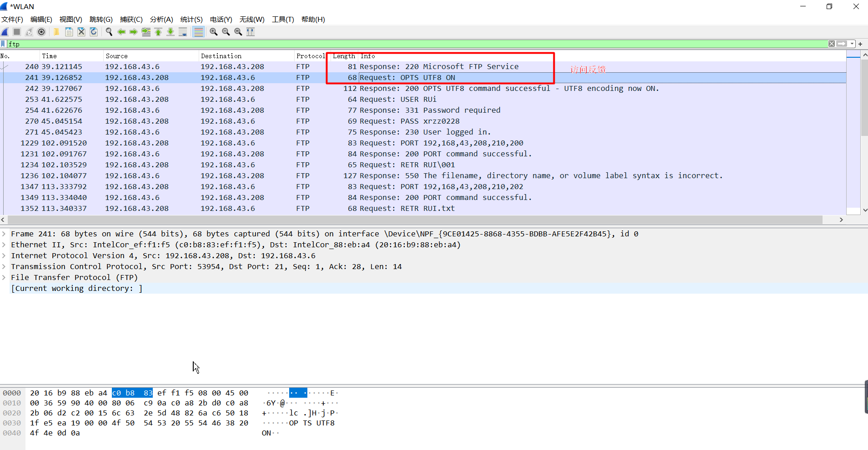The height and width of the screenshot is (450, 868).
Task: Jump to the first packet
Action: [158, 32]
